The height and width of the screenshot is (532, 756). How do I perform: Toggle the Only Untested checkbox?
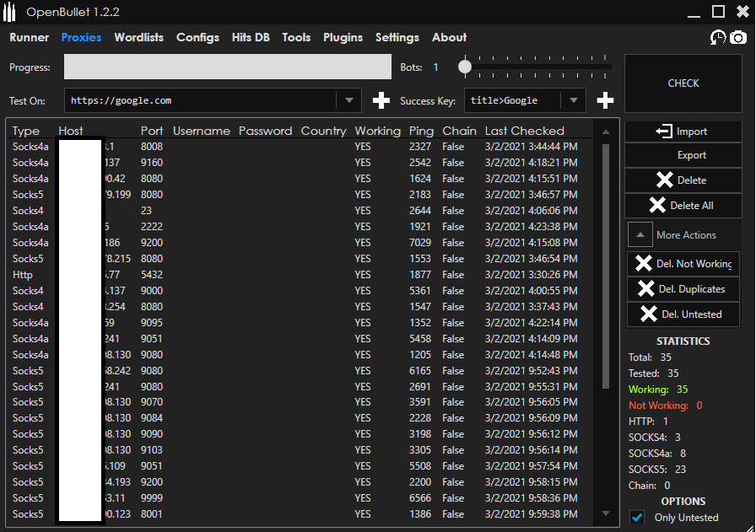pyautogui.click(x=638, y=518)
